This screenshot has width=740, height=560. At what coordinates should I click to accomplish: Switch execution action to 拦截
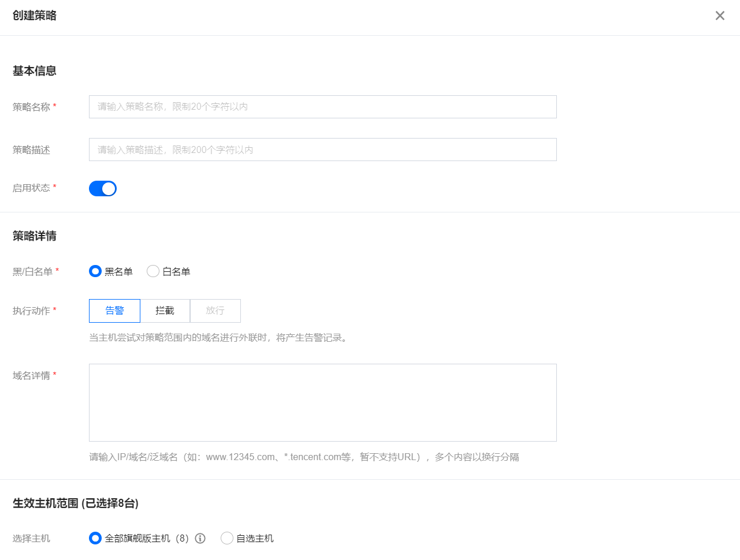tap(165, 311)
